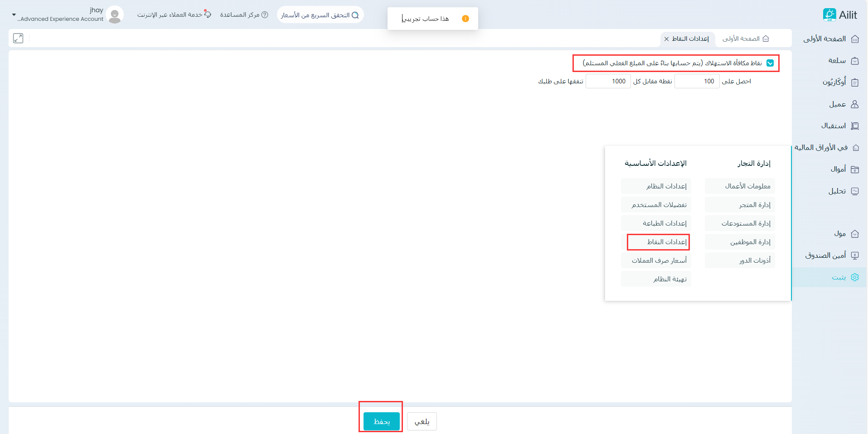Select إعدادات النقاط in settings menu
The width and height of the screenshot is (868, 434).
click(x=658, y=242)
